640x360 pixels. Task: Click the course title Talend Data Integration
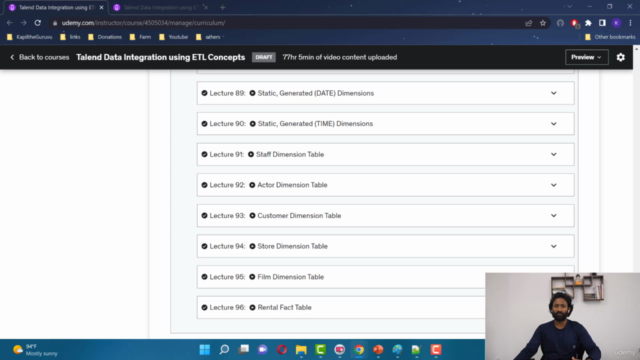click(x=160, y=57)
